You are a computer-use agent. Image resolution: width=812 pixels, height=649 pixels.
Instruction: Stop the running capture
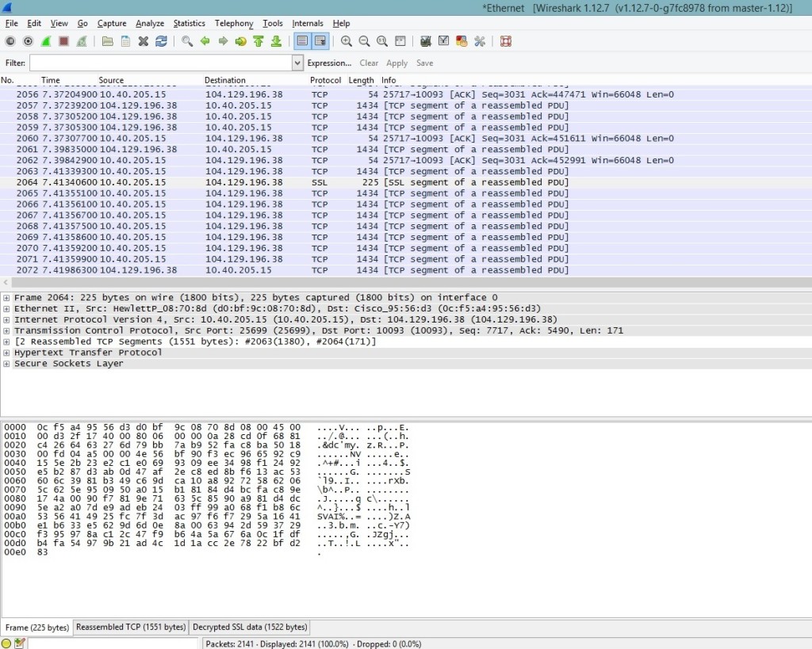tap(62, 41)
